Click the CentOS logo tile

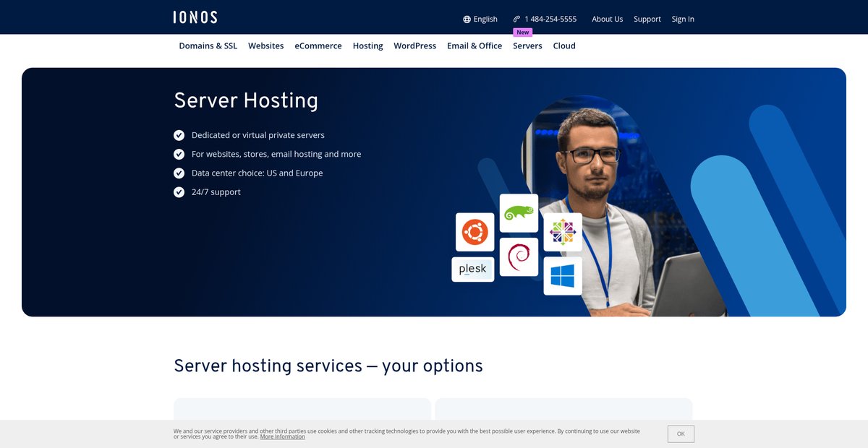pos(563,232)
